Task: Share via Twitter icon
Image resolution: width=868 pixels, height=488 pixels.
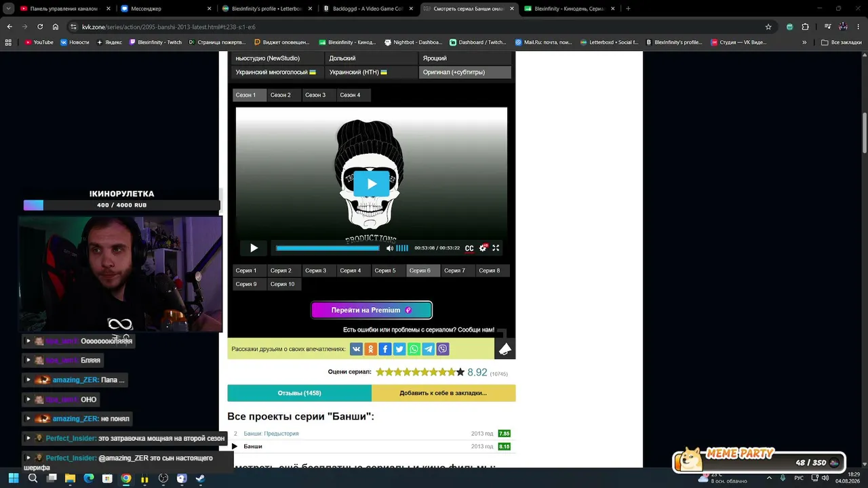Action: tap(399, 349)
